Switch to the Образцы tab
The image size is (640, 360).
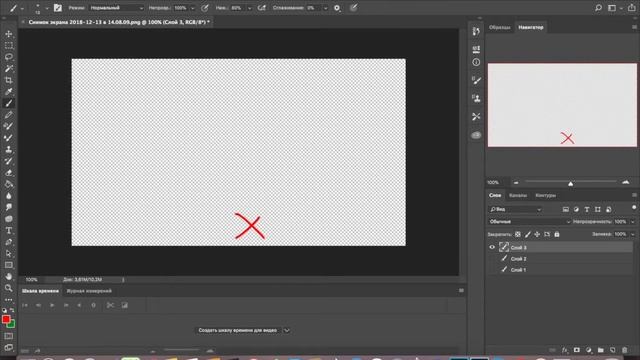[x=500, y=27]
